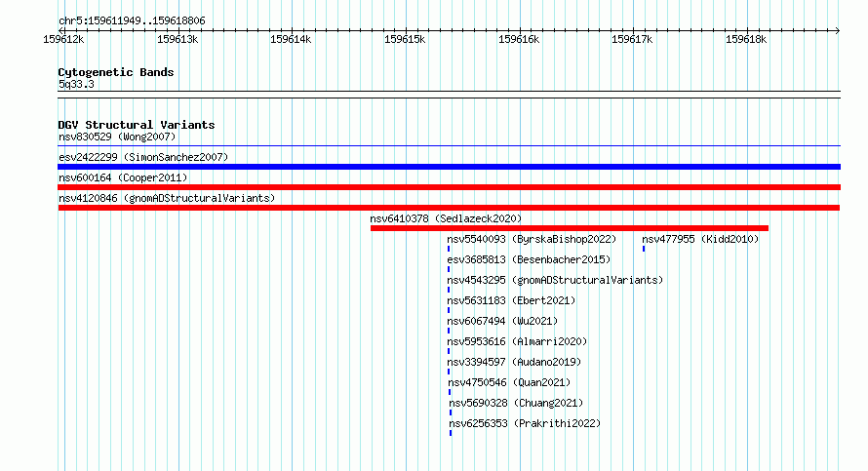Click the 159618k ruler label
The height and width of the screenshot is (471, 868).
(x=746, y=39)
